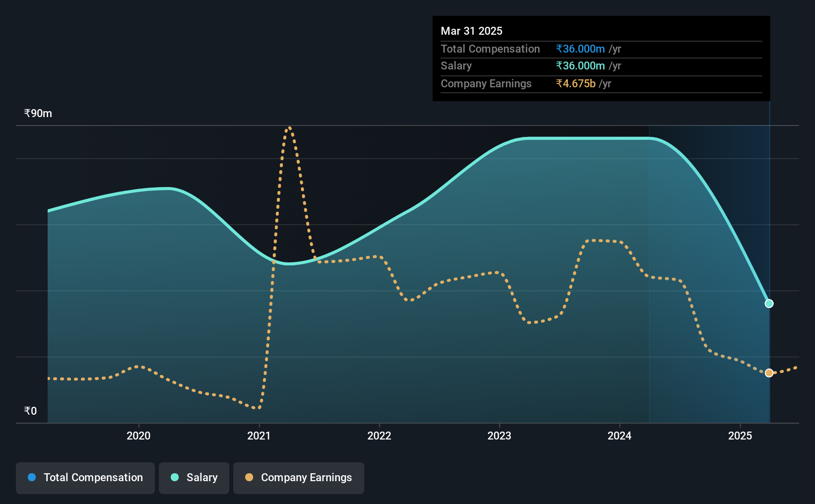Click the Total Compensation ₹36.000m value in tooltip
The width and height of the screenshot is (815, 504).
(580, 49)
